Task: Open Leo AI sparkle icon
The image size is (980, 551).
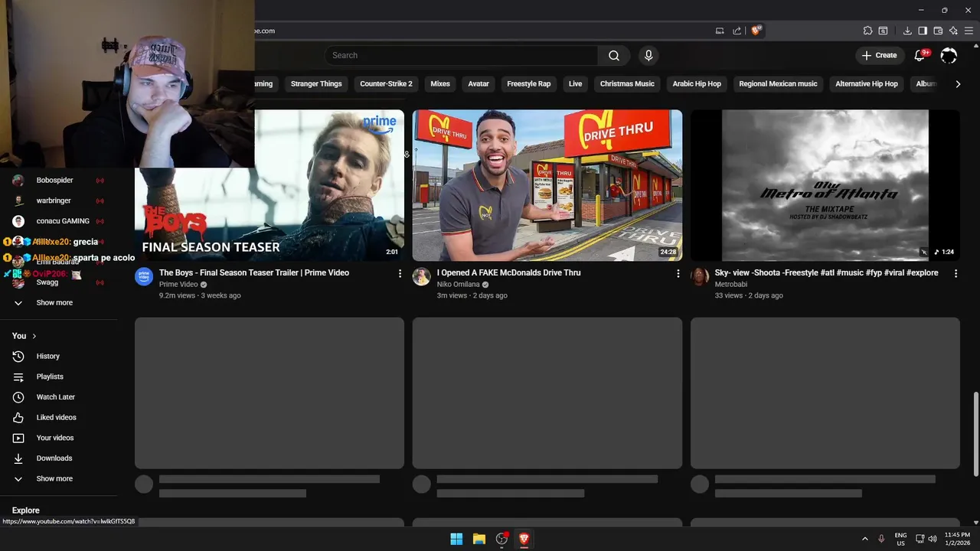Action: point(953,31)
